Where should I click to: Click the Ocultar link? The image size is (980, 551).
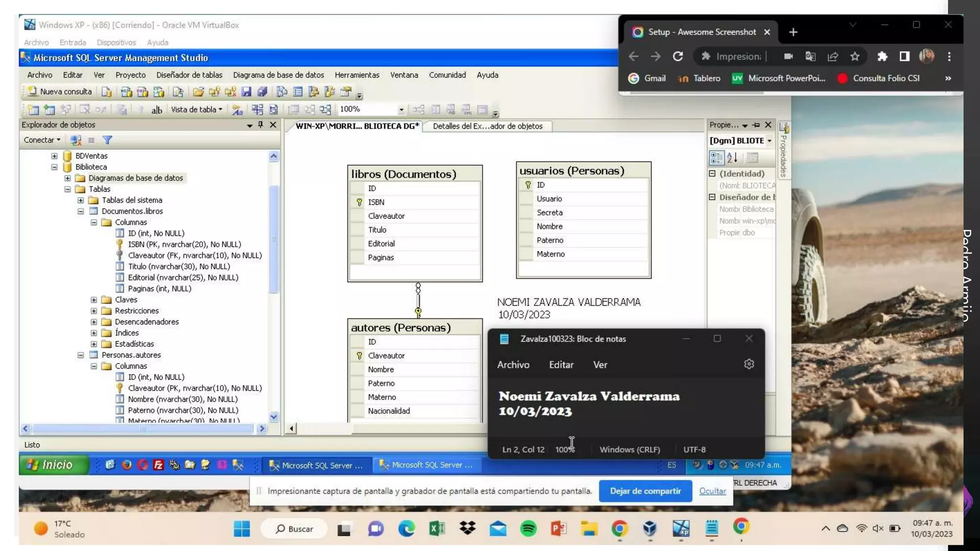click(x=712, y=491)
